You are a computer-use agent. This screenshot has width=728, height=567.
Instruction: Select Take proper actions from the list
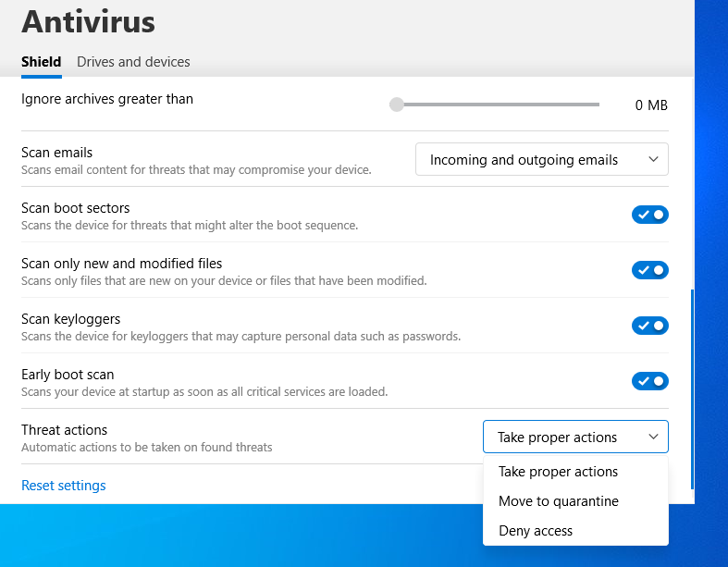point(558,472)
